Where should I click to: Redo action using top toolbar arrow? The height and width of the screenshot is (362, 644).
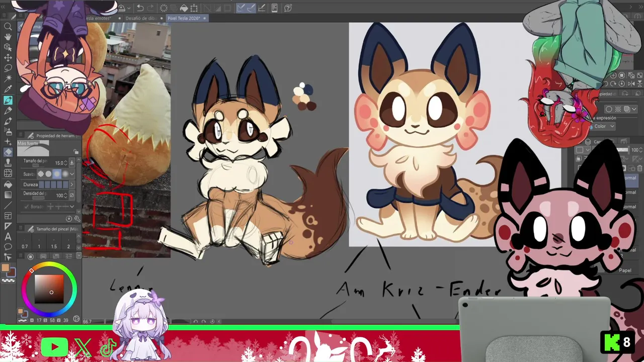coord(150,8)
